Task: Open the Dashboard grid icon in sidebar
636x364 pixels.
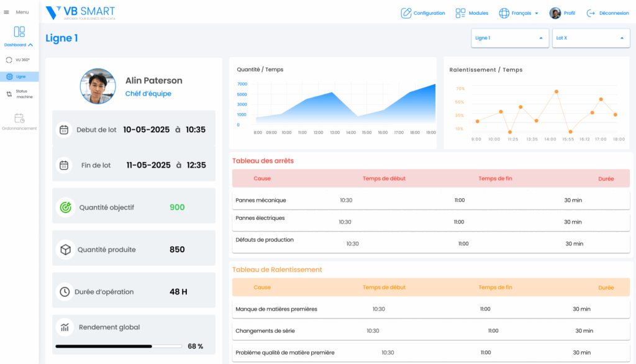Action: (x=19, y=32)
